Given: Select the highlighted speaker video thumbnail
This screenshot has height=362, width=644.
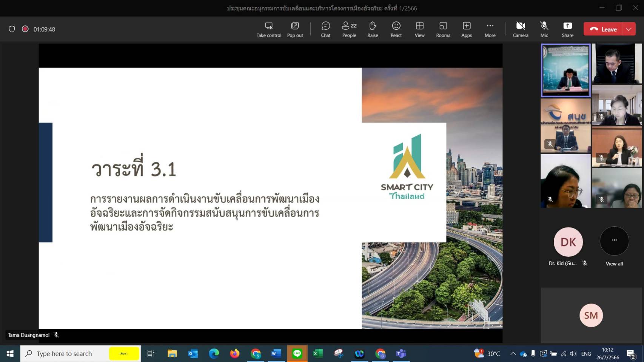Looking at the screenshot, I should click(x=565, y=71).
